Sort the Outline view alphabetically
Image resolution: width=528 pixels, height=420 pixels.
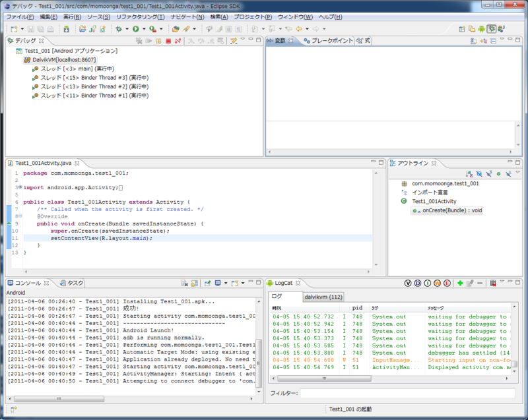click(x=469, y=173)
